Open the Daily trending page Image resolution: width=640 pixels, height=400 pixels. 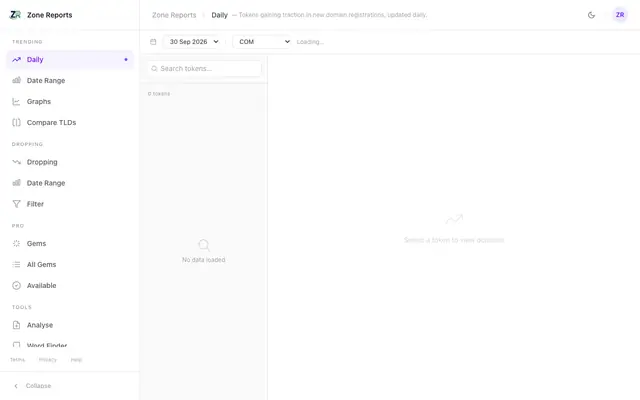[70, 60]
